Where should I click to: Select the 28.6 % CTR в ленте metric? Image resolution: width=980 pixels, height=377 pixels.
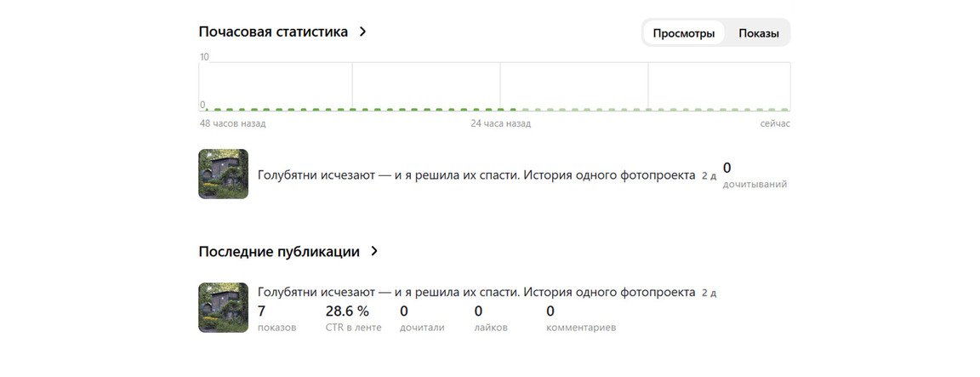[x=352, y=318]
